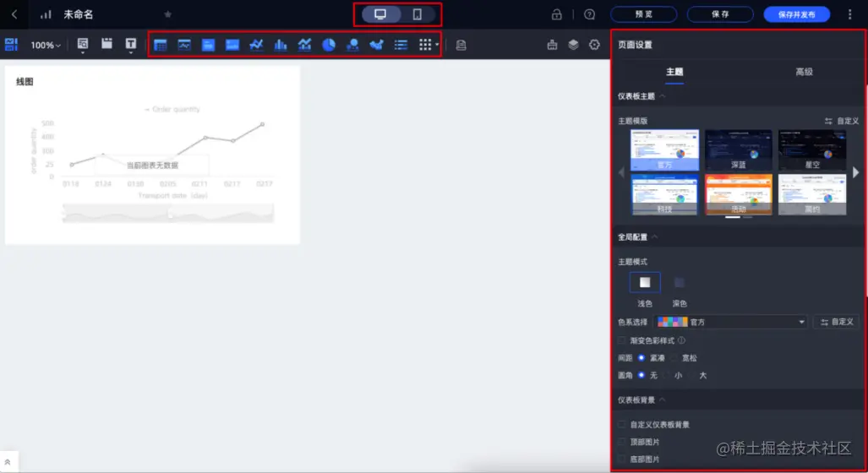This screenshot has width=868, height=473.
Task: Select 无 corner radius radio
Action: pyautogui.click(x=641, y=375)
